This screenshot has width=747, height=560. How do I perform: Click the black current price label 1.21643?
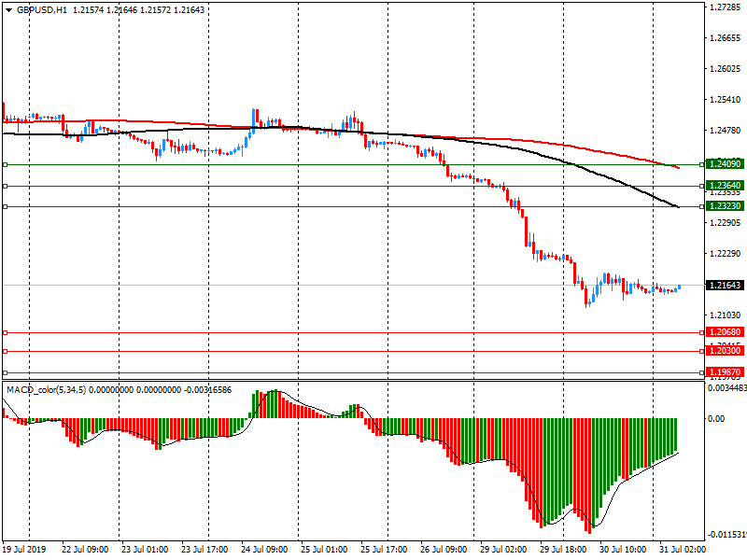click(726, 286)
